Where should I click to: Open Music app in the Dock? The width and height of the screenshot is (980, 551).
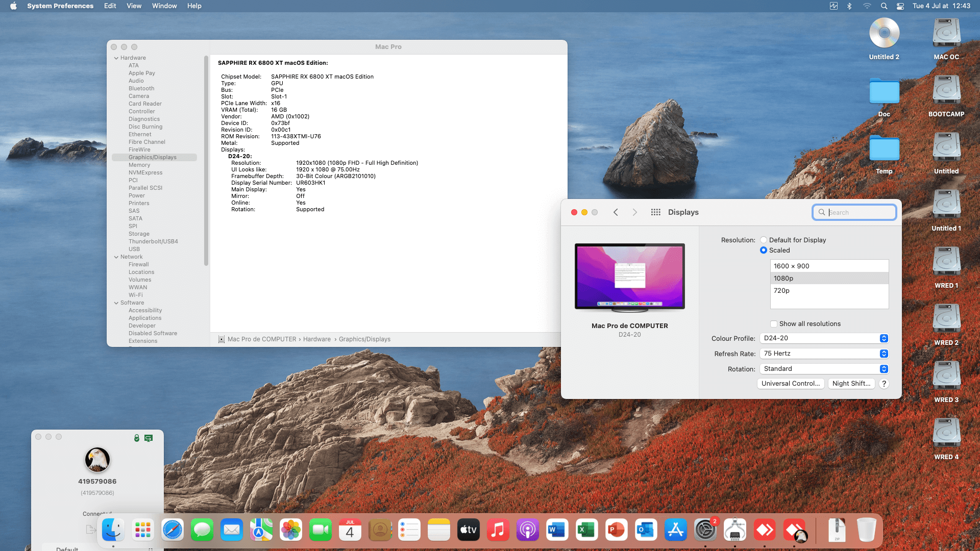[x=498, y=530]
